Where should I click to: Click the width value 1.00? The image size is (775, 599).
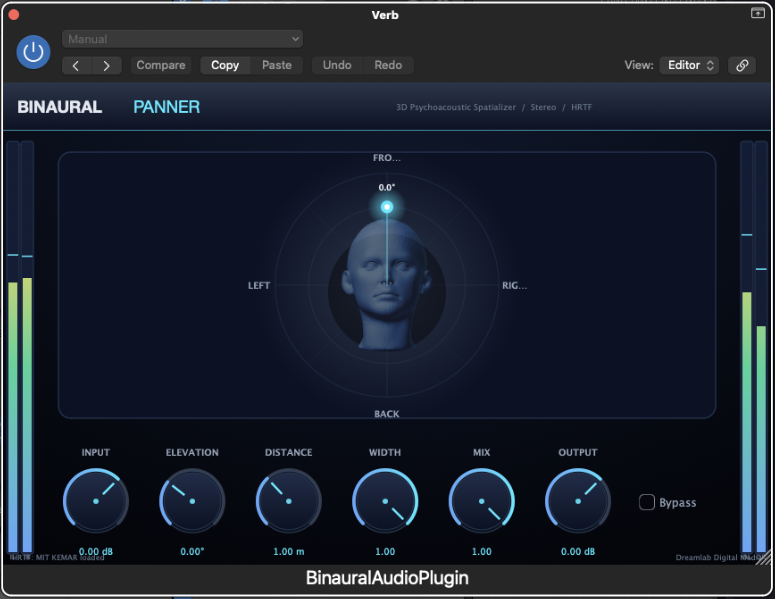coord(385,552)
